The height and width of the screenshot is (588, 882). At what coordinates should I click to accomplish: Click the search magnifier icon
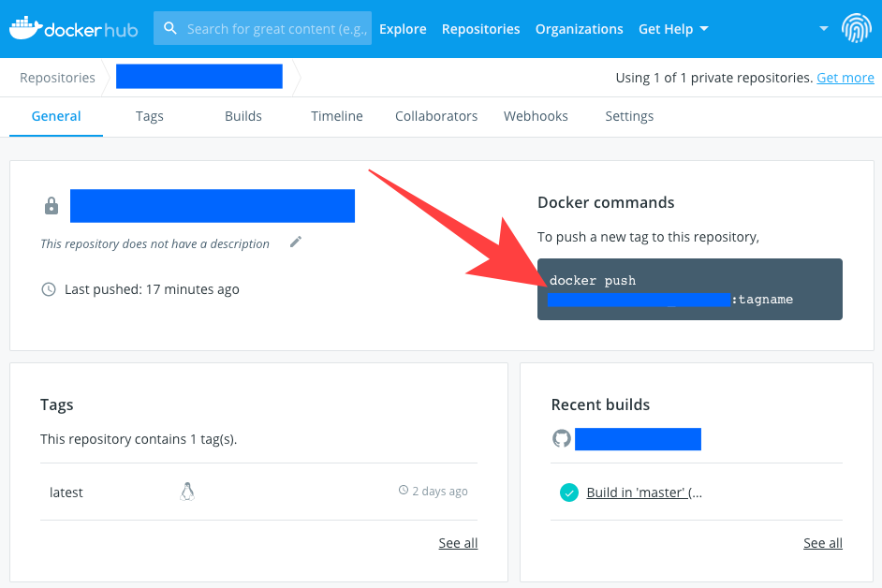point(169,28)
